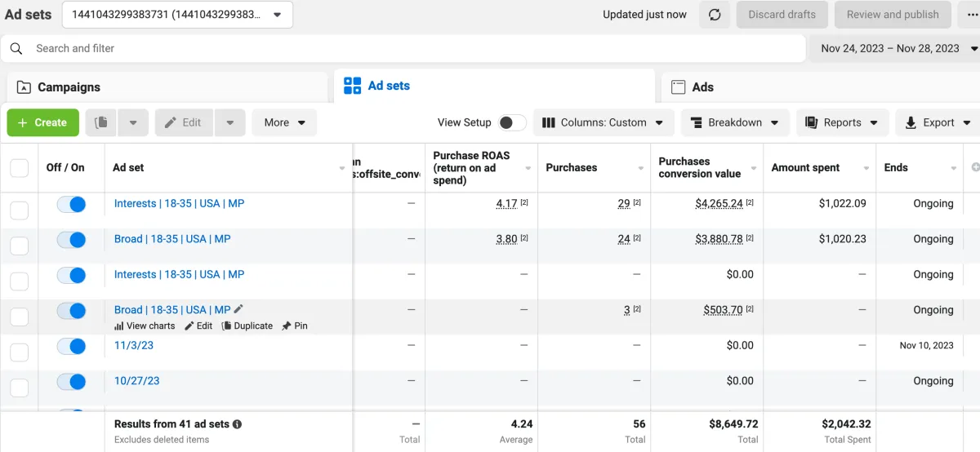Open the three-dots more options menu
980x452 pixels.
pyautogui.click(x=972, y=15)
